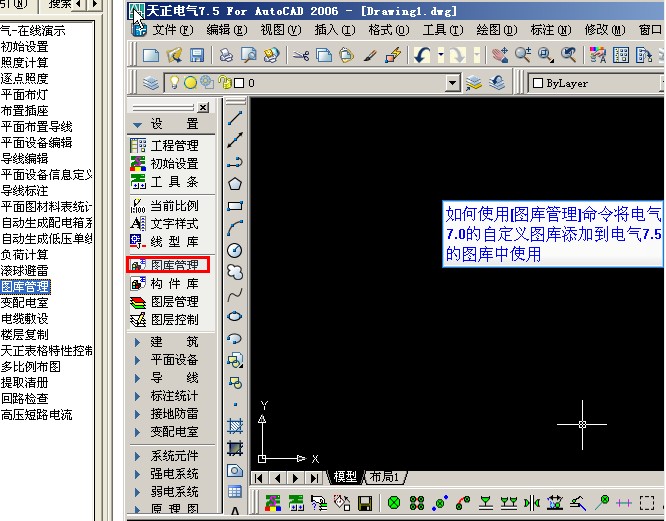Open the 插入(I) menu
Screen dimensions: 666x521
click(334, 30)
